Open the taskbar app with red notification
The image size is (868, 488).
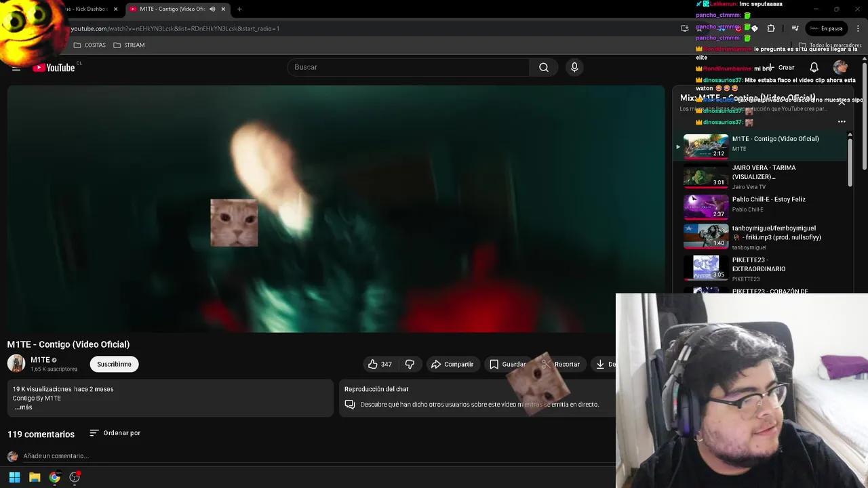pos(75,477)
